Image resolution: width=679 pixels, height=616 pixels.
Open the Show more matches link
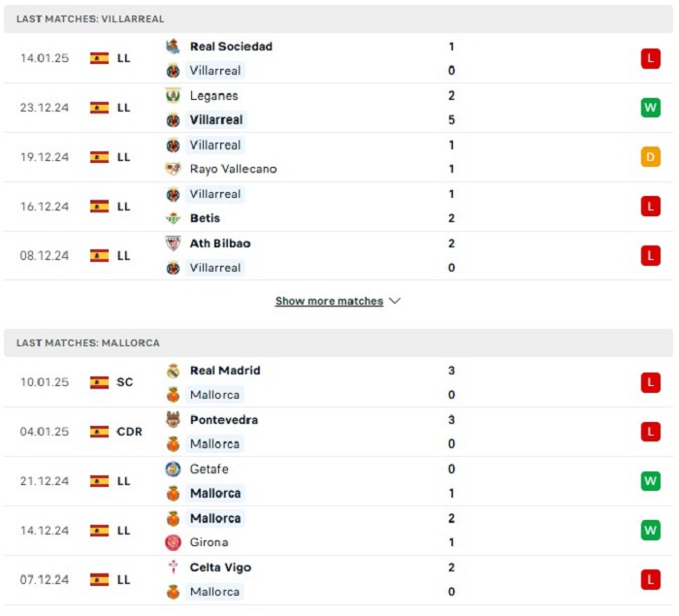[329, 301]
